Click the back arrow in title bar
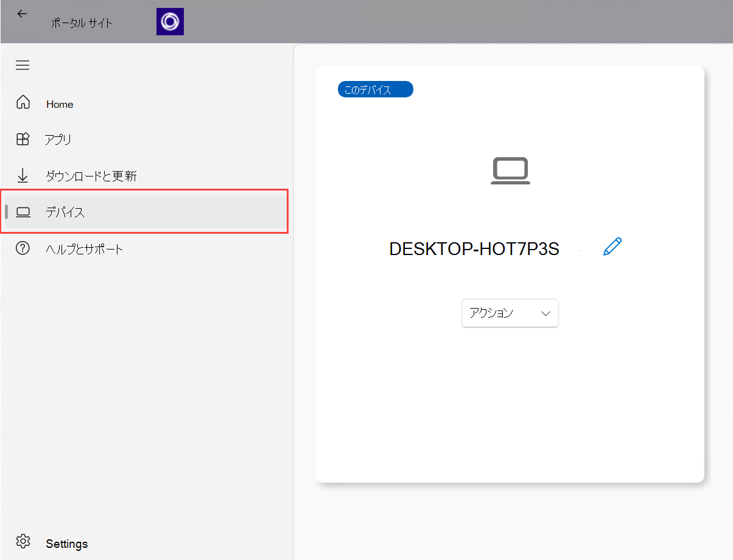The image size is (733, 560). click(x=22, y=13)
